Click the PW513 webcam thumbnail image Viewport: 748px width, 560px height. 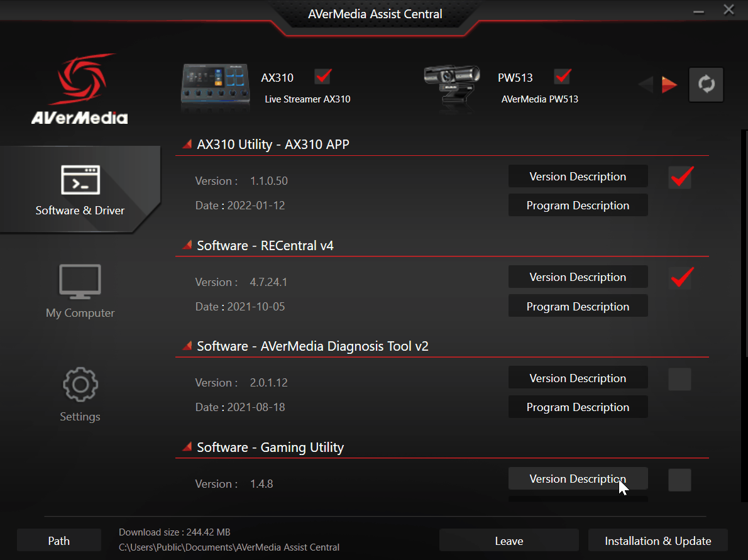(451, 85)
